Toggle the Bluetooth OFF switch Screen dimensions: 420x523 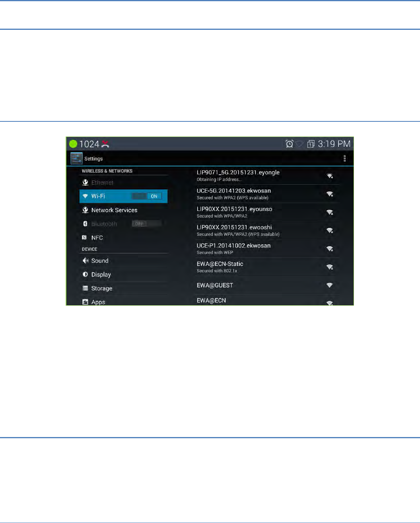pos(147,224)
